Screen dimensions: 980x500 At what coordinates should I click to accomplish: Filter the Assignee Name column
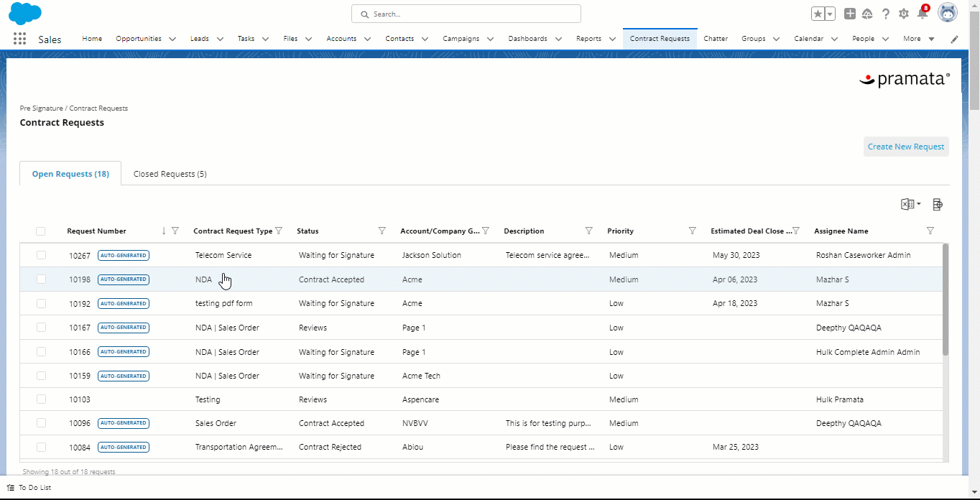click(x=930, y=231)
